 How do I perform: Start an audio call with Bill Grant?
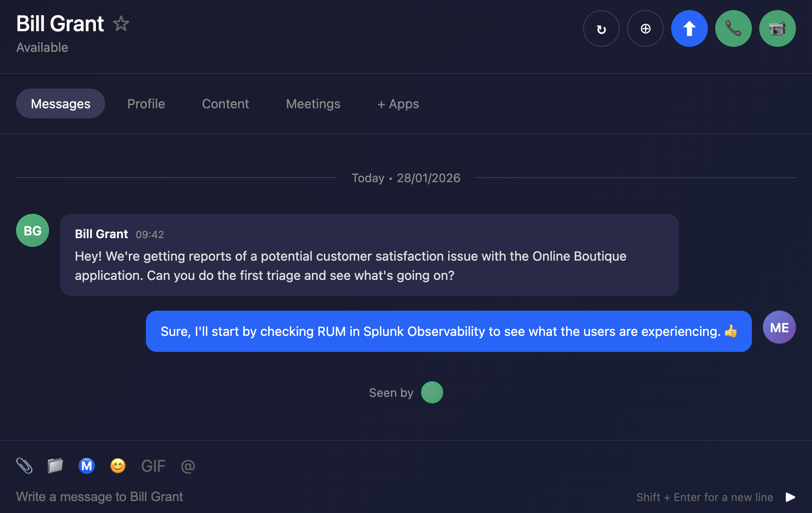pyautogui.click(x=733, y=28)
